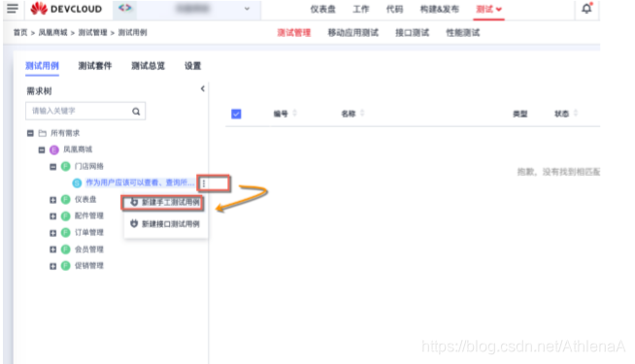The width and height of the screenshot is (635, 364).
Task: Open 工作 in the top navigation
Action: point(361,9)
